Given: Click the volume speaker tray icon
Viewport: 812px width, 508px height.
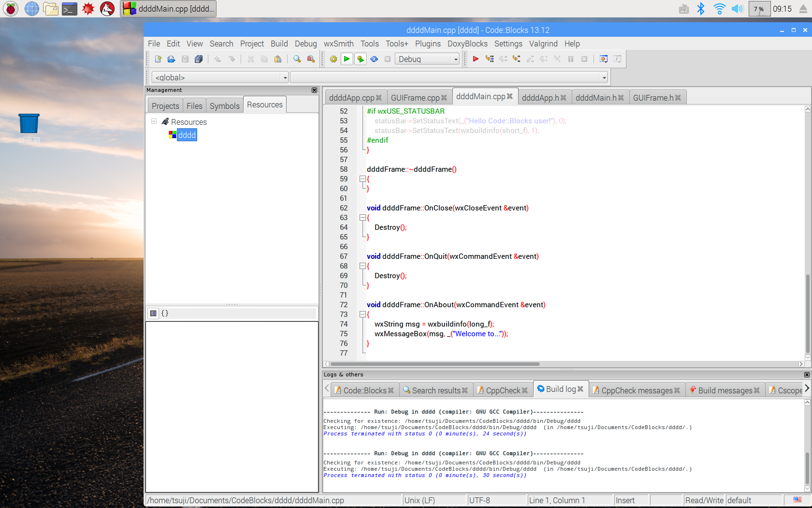Looking at the screenshot, I should tap(737, 9).
